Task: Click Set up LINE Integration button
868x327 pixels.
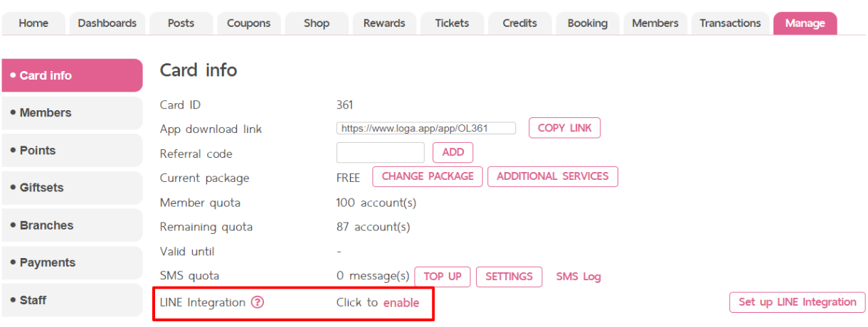Action: (798, 302)
